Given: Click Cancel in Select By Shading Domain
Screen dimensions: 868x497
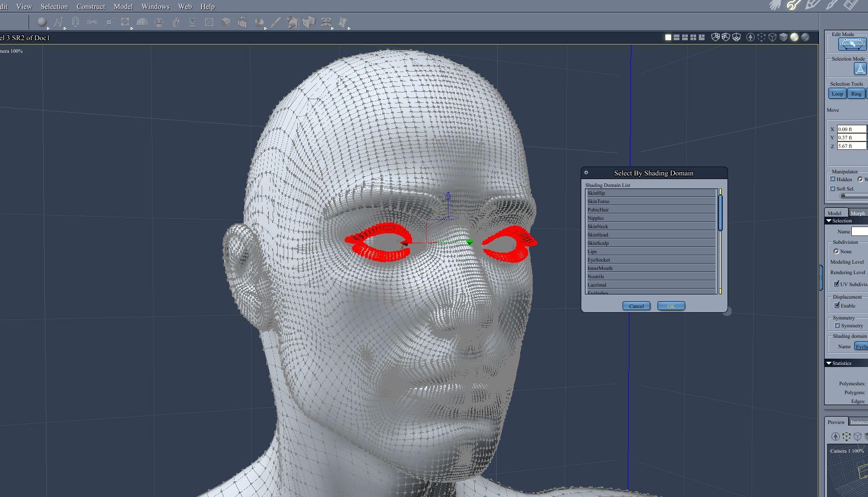Looking at the screenshot, I should click(636, 306).
